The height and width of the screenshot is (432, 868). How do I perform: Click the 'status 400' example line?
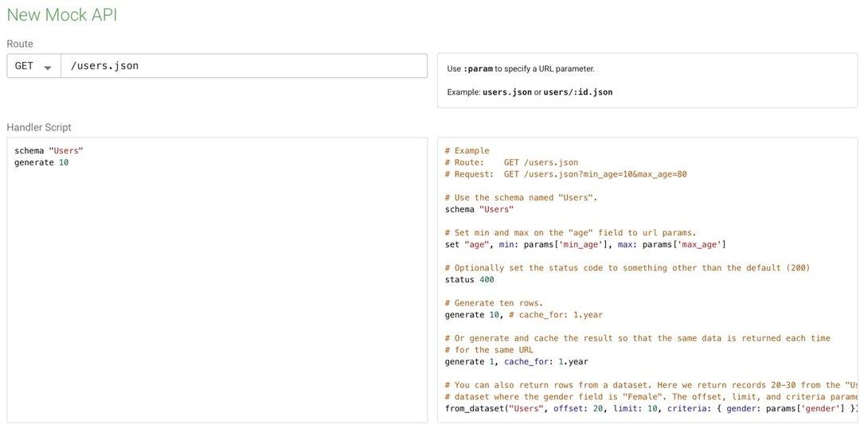pos(469,279)
